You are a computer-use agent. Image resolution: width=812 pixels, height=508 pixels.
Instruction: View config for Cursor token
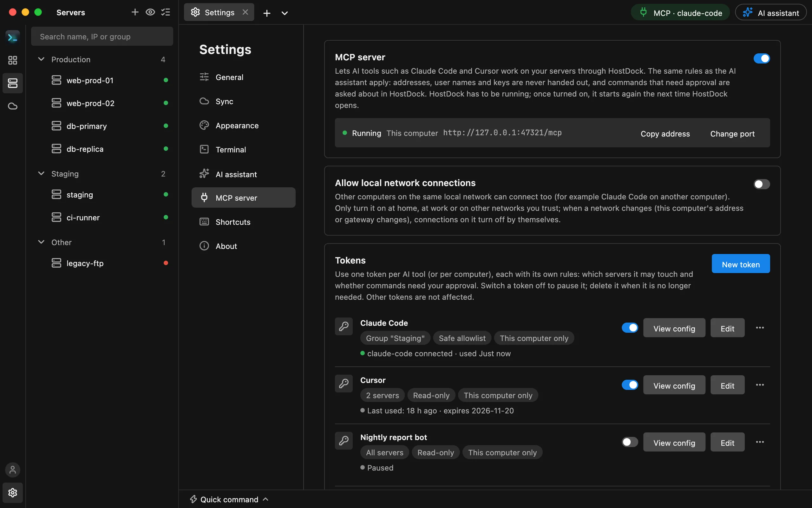coord(674,385)
